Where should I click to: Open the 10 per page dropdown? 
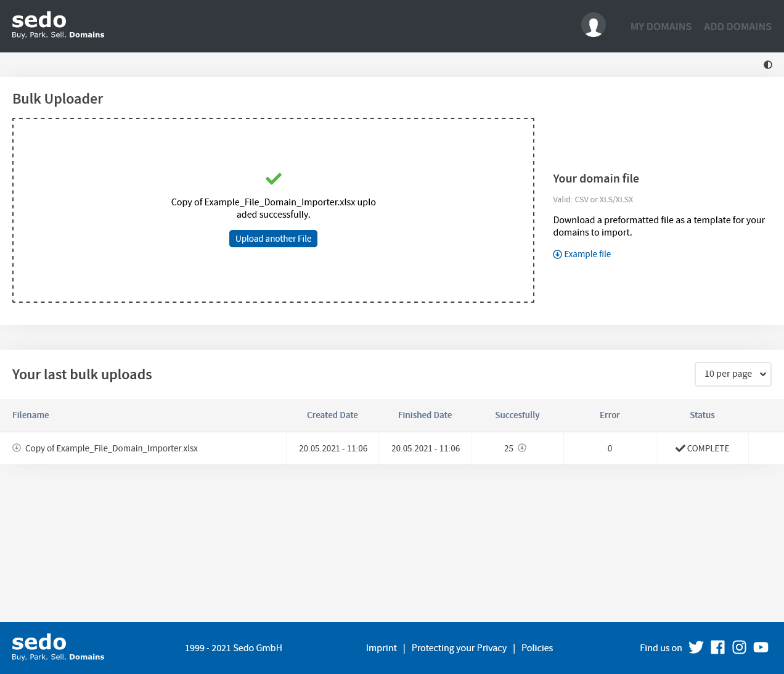[733, 374]
